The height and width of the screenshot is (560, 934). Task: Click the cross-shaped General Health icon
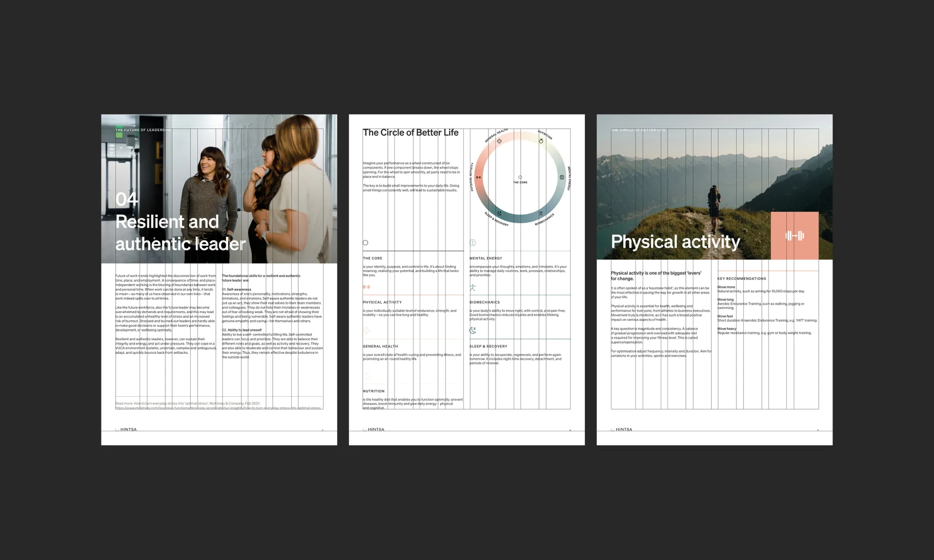coord(500,141)
